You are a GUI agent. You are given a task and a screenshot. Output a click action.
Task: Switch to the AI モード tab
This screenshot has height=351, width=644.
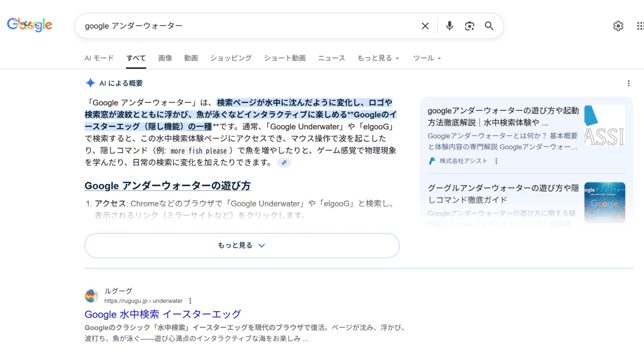pos(99,58)
